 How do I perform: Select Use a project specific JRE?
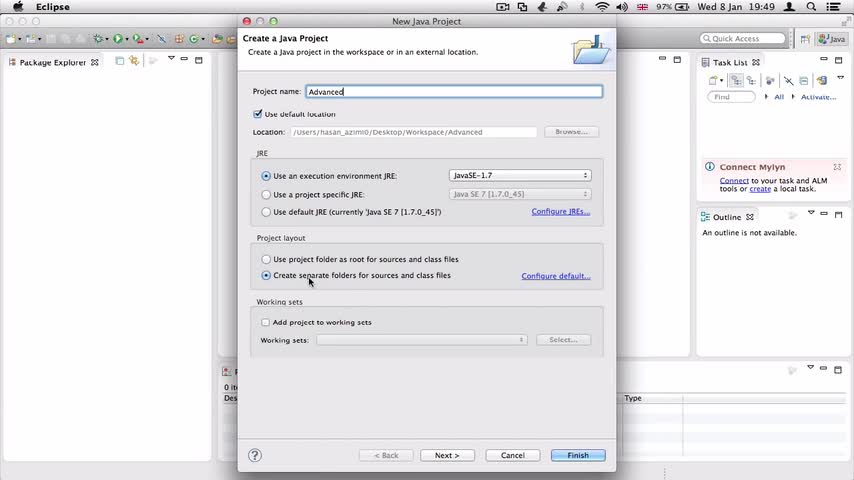click(266, 195)
